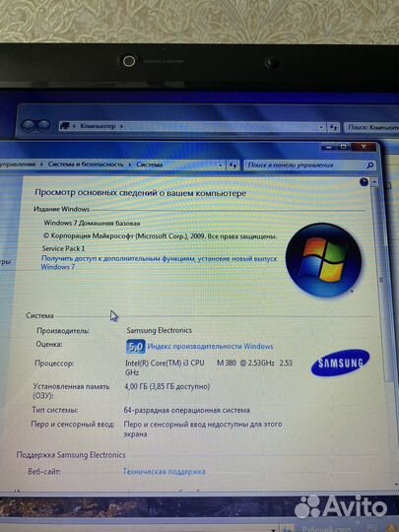Select 'Система' breadcrumb item
The height and width of the screenshot is (532, 399).
150,165
